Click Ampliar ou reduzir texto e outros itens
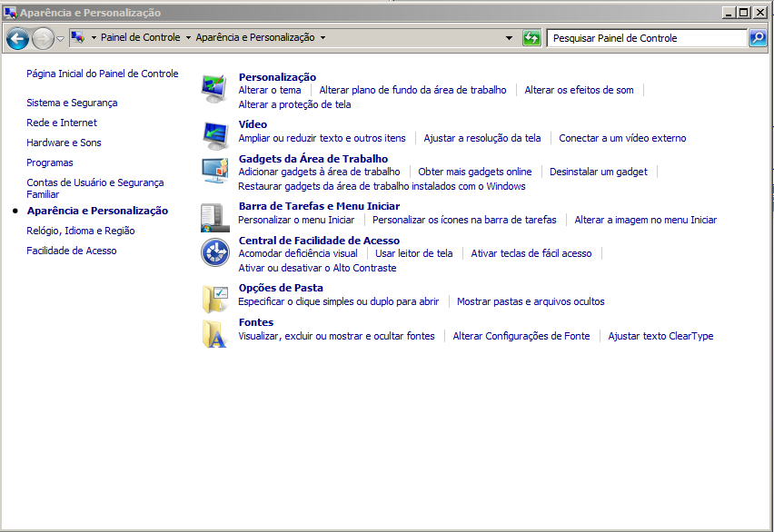This screenshot has height=532, width=774. coord(322,138)
